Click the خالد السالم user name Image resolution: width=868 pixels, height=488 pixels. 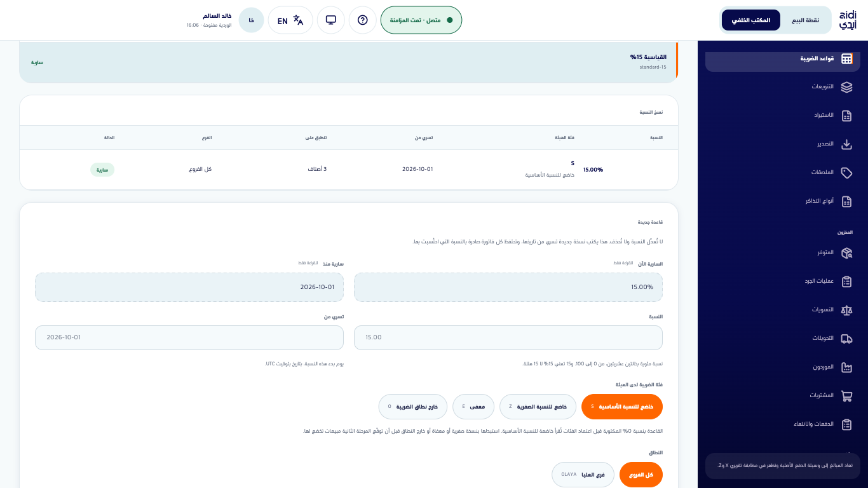tap(217, 15)
